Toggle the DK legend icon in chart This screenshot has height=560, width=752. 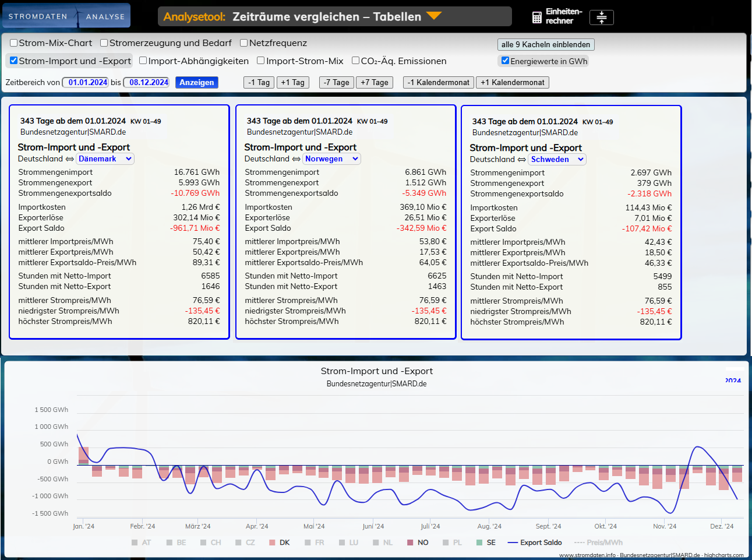(272, 543)
